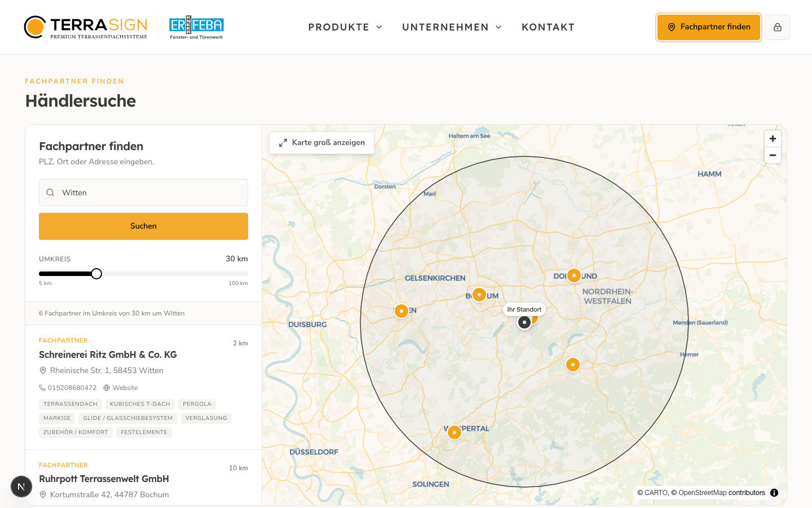Click the phone icon by 015208680472

42,388
